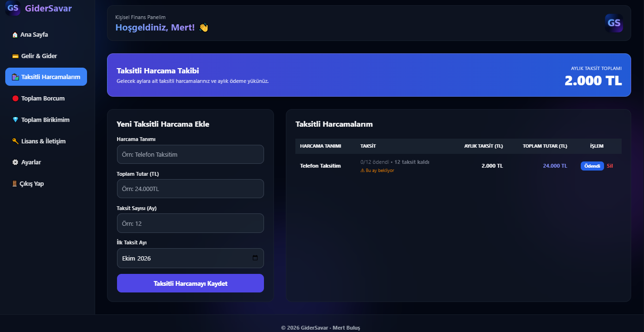Click the Telefon Taksitim row name
The image size is (644, 332).
coord(321,166)
